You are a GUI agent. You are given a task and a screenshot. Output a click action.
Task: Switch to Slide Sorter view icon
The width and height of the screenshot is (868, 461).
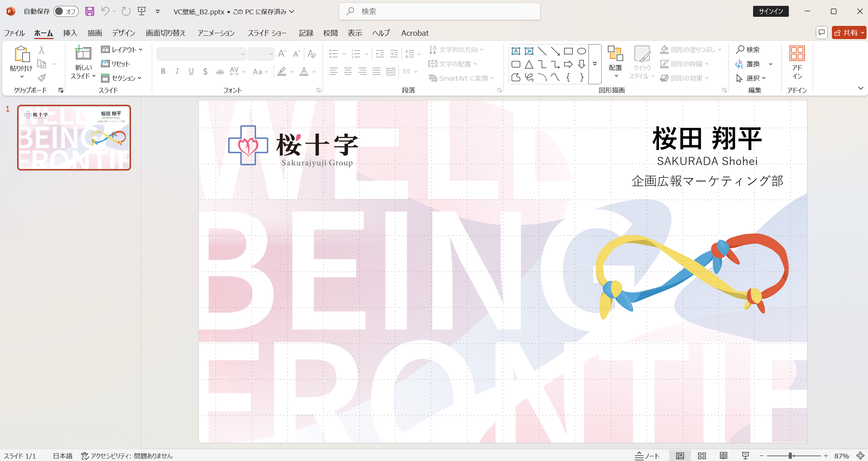pos(702,456)
